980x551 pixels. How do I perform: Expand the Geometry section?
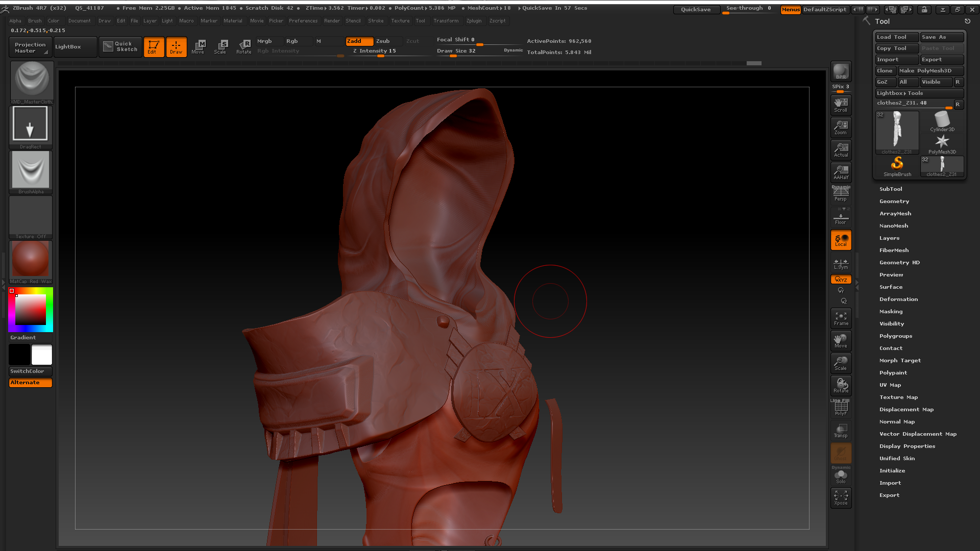pyautogui.click(x=894, y=202)
